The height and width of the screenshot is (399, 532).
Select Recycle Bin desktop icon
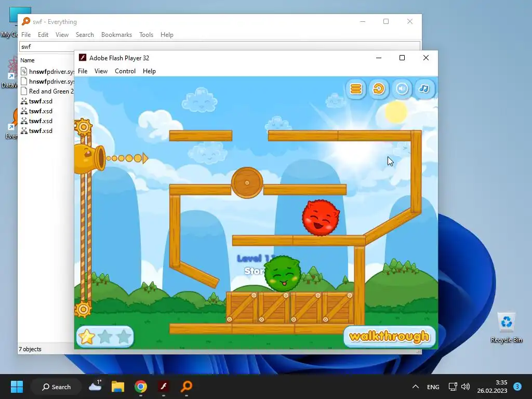tap(506, 327)
